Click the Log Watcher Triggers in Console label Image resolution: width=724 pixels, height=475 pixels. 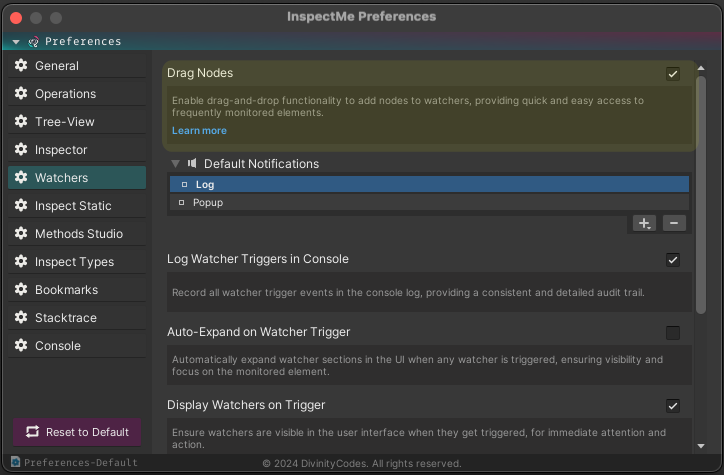click(258, 259)
